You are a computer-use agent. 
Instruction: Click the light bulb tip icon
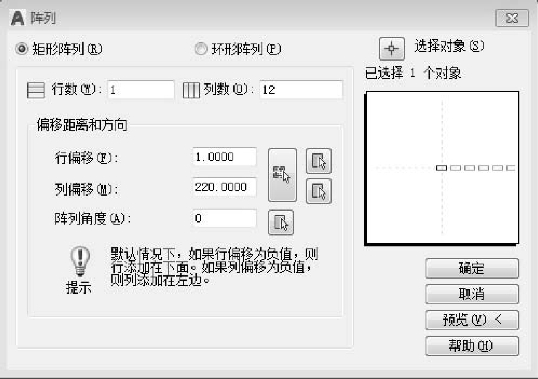click(x=80, y=261)
